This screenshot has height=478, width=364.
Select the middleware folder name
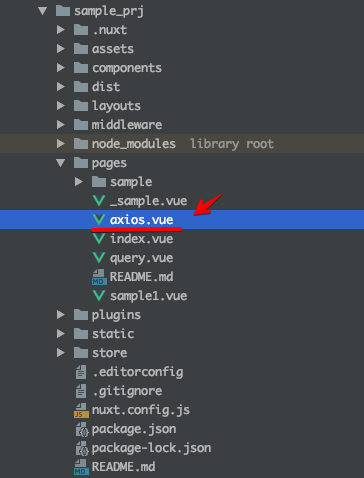click(x=127, y=125)
